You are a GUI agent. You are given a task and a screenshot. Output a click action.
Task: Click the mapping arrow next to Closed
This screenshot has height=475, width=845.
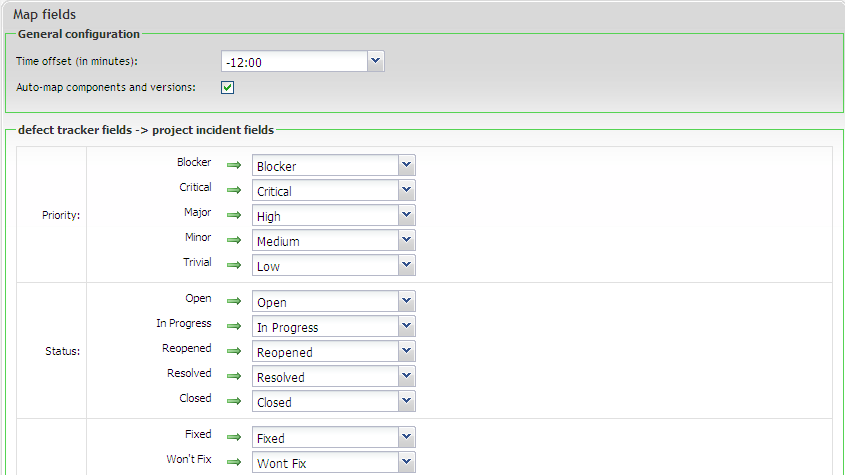pyautogui.click(x=234, y=400)
